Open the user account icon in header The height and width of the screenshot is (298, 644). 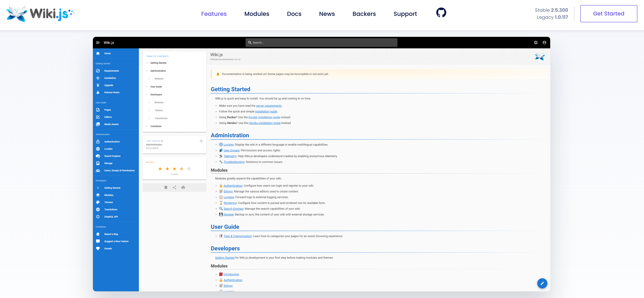tap(544, 42)
